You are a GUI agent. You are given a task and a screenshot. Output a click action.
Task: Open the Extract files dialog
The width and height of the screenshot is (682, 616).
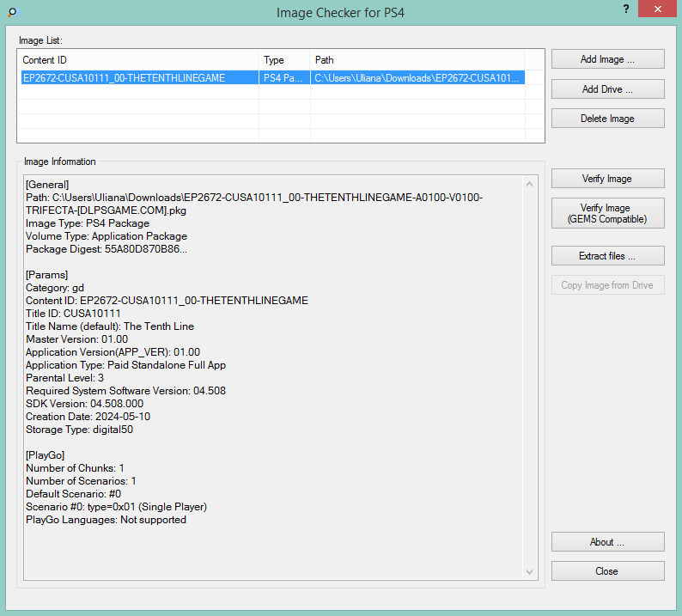607,256
